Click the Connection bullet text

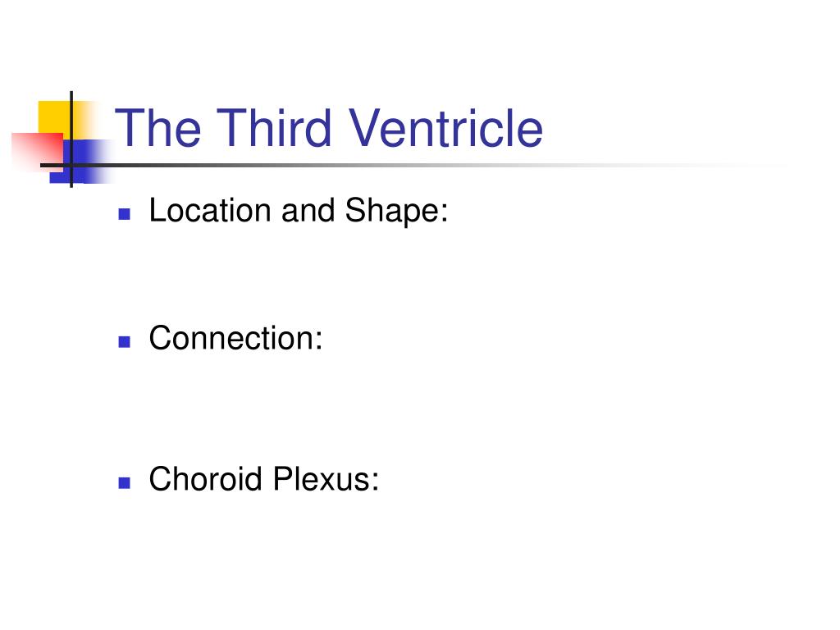tap(235, 338)
